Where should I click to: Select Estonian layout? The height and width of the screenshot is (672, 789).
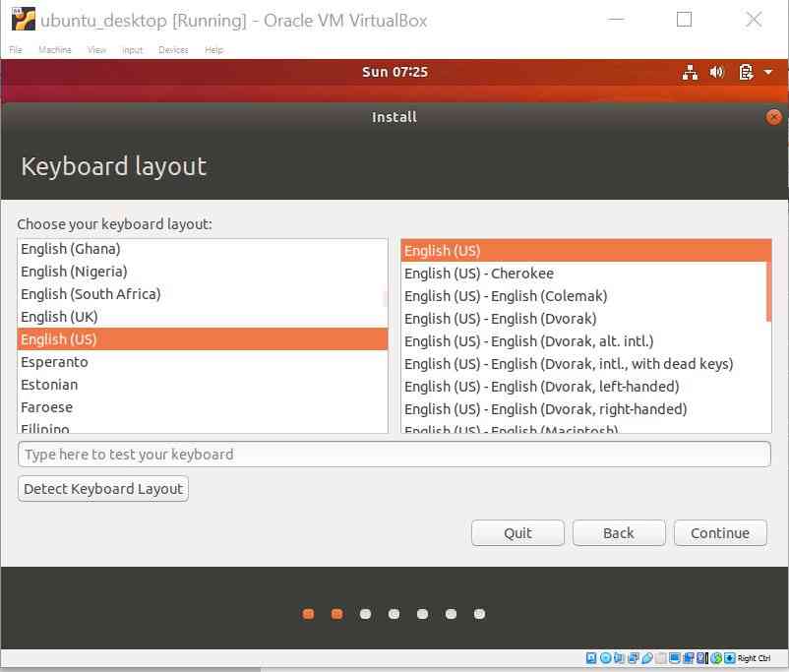(x=203, y=385)
